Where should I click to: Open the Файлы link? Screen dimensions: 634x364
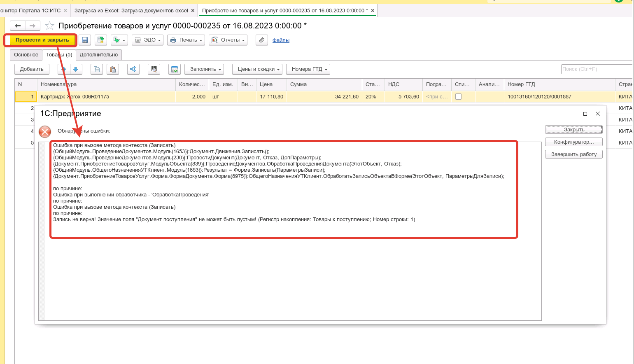281,40
